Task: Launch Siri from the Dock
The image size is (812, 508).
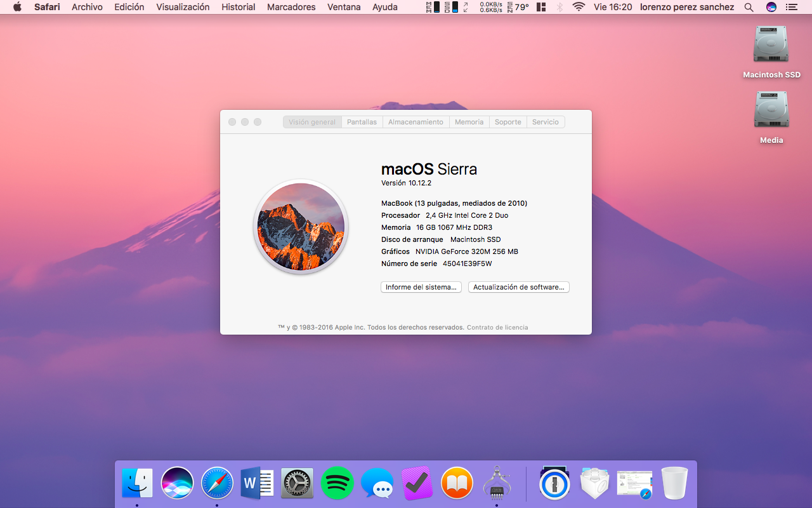Action: click(177, 483)
